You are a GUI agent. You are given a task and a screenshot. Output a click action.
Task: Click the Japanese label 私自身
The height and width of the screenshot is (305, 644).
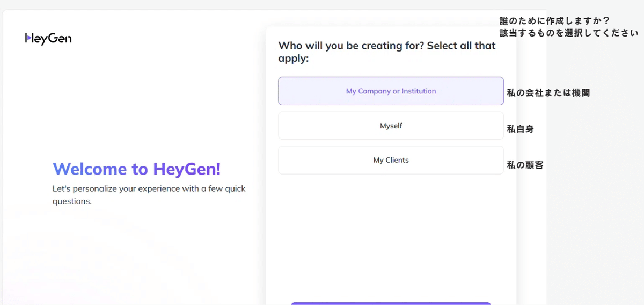point(520,129)
